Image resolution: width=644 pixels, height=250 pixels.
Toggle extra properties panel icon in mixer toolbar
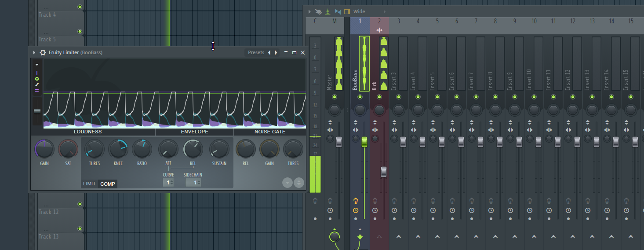[x=347, y=11]
